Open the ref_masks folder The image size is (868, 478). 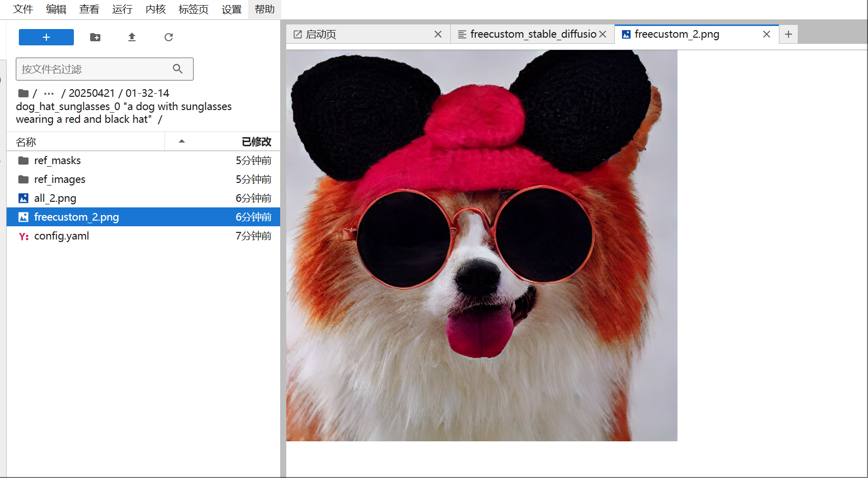pyautogui.click(x=58, y=161)
